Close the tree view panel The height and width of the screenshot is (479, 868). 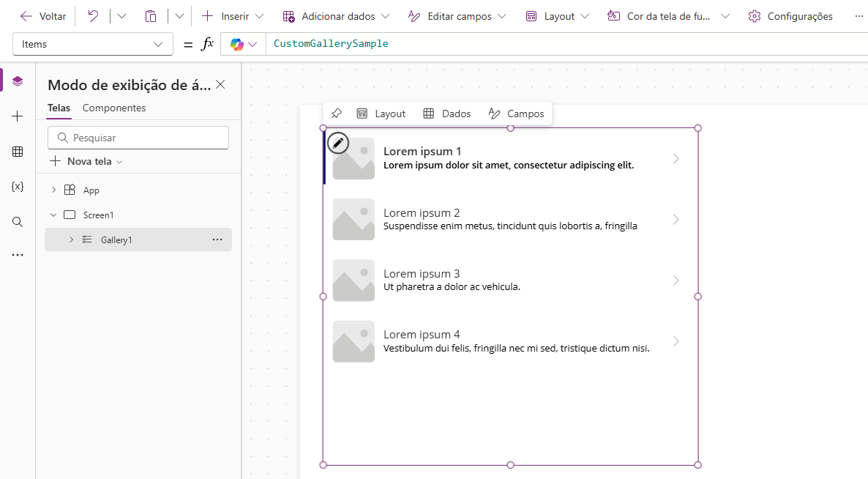[x=220, y=84]
